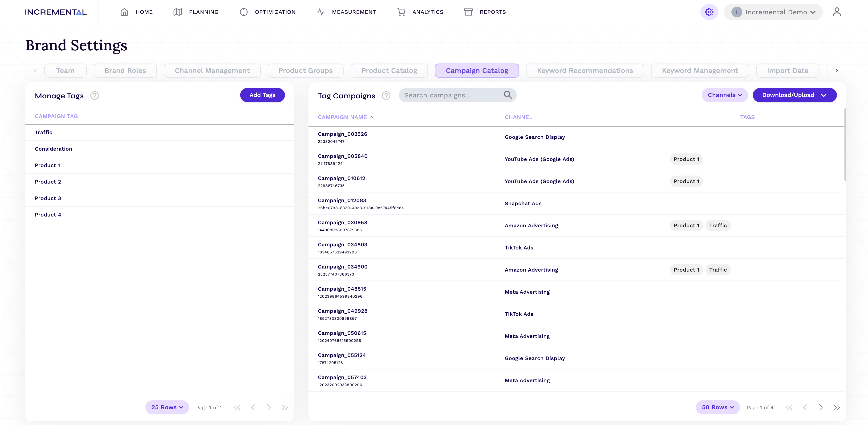
Task: Switch to the Keyword Recommendations tab
Action: tap(585, 71)
